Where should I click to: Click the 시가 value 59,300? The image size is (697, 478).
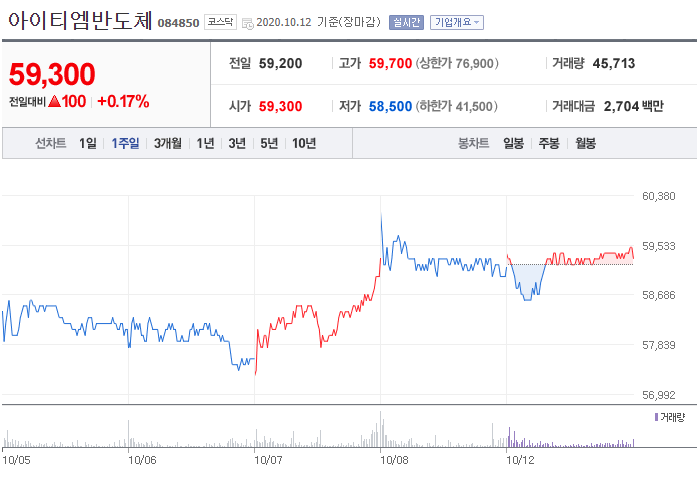click(280, 106)
